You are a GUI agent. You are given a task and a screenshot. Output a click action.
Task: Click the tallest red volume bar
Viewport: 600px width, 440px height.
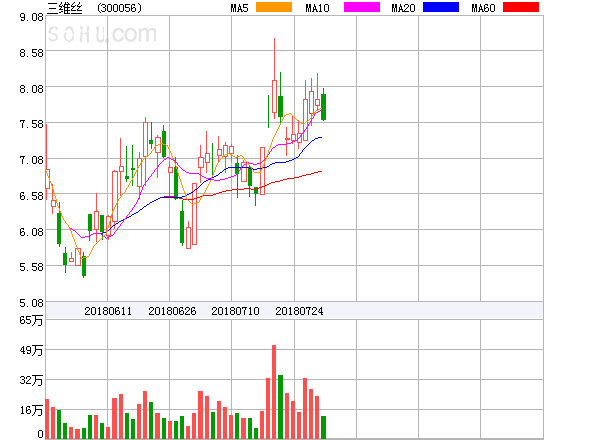click(x=274, y=392)
